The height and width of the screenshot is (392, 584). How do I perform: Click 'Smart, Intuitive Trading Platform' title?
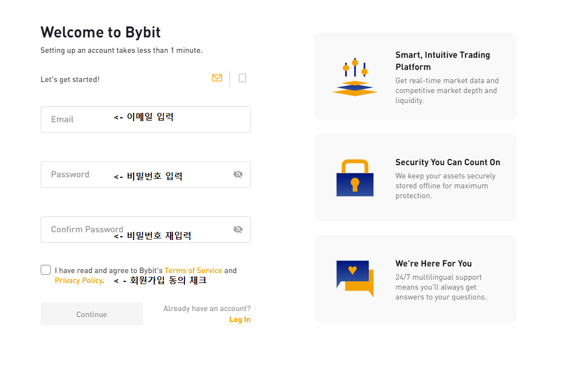click(x=443, y=61)
